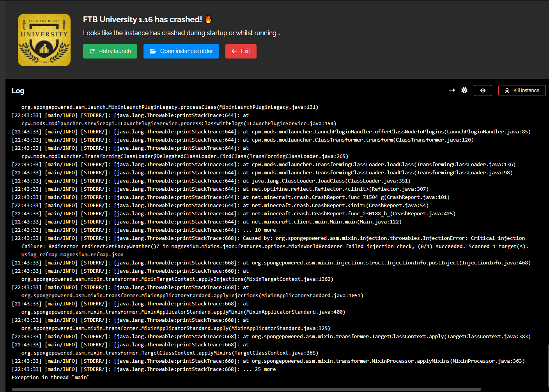Toggle the eye log view button
Image resolution: width=549 pixels, height=392 pixels.
483,90
